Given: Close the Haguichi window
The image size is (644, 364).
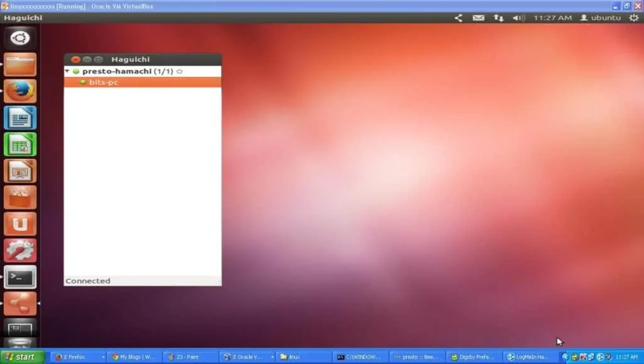Looking at the screenshot, I should 75,59.
